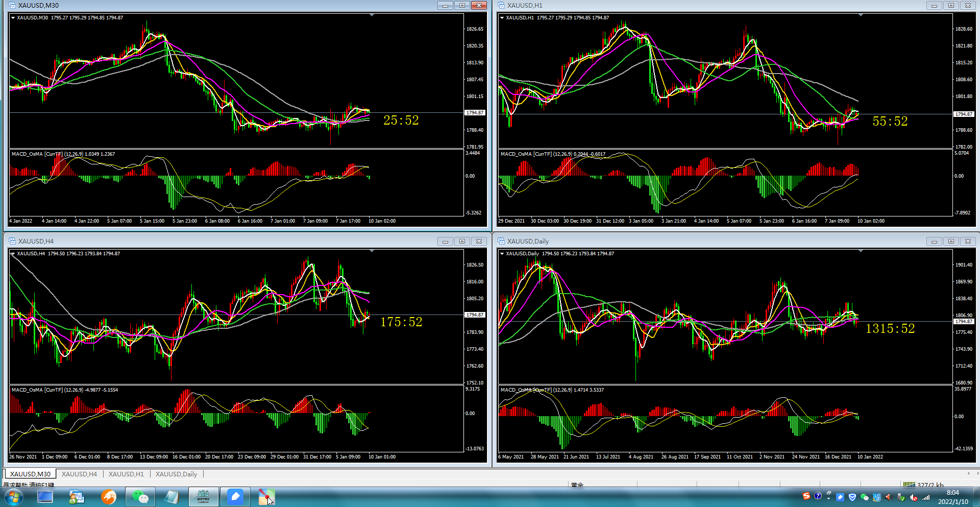Click the M30 chart shift marker triangle
The height and width of the screenshot is (507, 980).
(372, 15)
